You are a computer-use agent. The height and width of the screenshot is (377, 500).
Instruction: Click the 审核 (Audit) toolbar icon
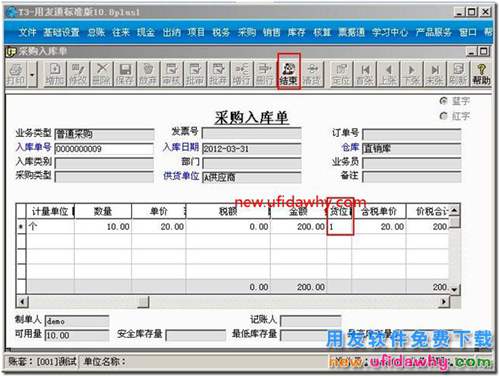pyautogui.click(x=171, y=74)
